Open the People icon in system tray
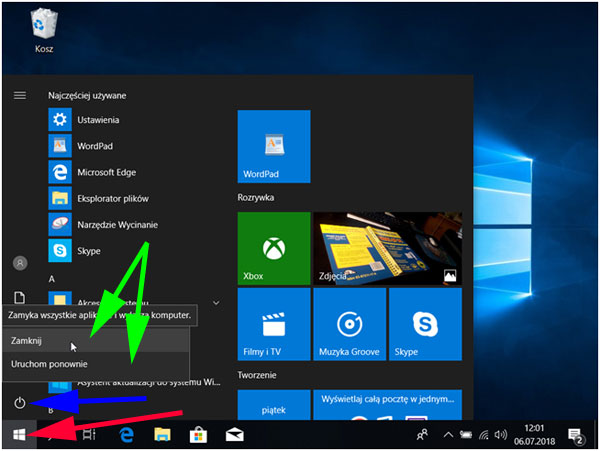Screen dimensions: 600x451 [422, 434]
